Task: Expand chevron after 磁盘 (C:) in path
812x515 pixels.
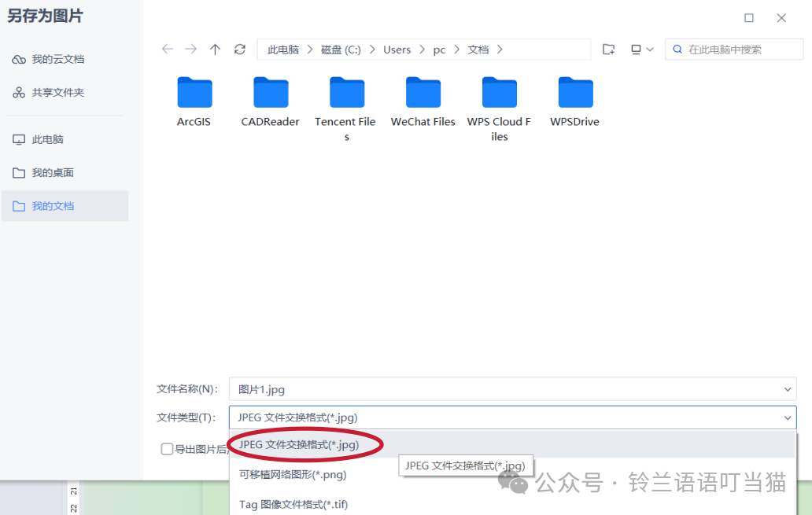Action: [x=372, y=50]
